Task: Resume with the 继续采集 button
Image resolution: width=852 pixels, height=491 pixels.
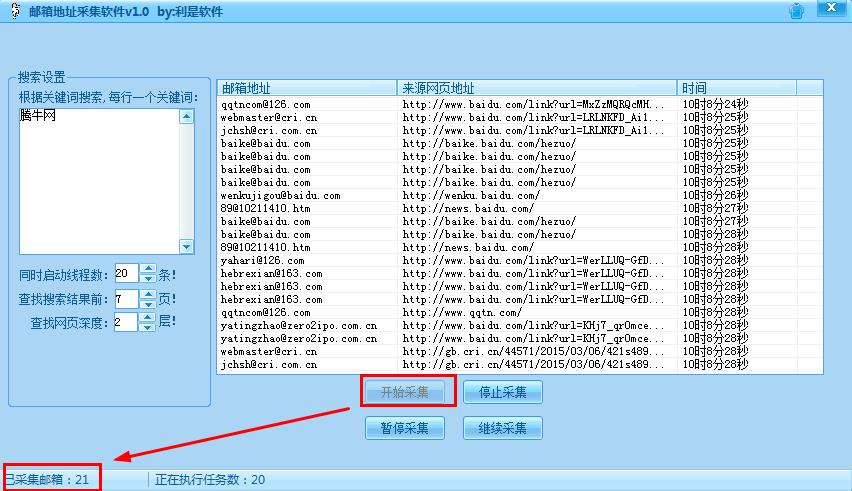Action: point(502,428)
